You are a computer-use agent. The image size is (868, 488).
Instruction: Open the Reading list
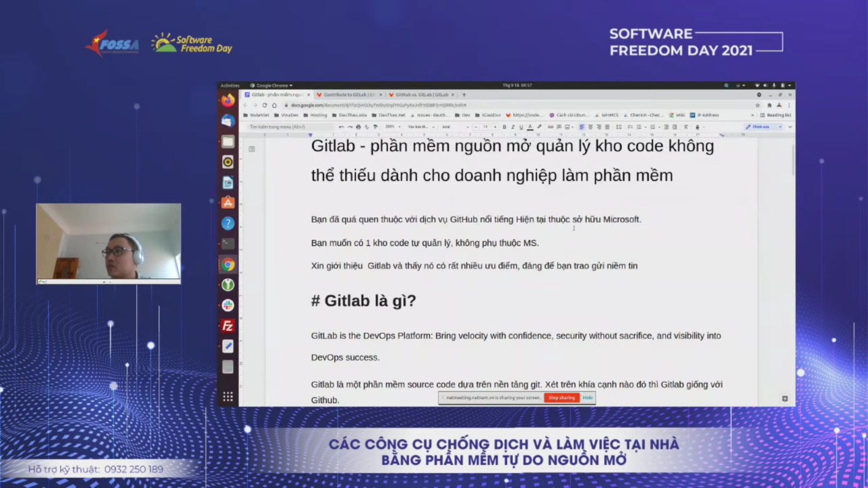click(x=775, y=115)
